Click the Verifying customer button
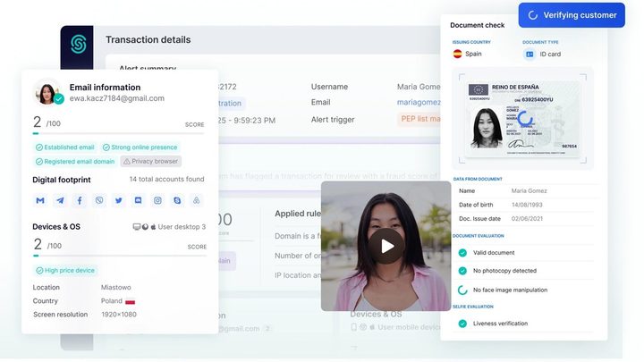This screenshot has height=362, width=644. point(572,15)
